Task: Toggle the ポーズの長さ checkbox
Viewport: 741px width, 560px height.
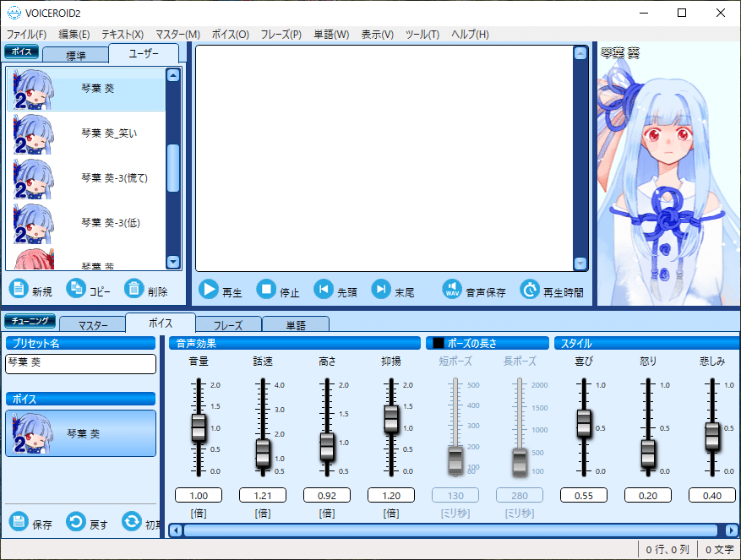Action: click(x=438, y=343)
